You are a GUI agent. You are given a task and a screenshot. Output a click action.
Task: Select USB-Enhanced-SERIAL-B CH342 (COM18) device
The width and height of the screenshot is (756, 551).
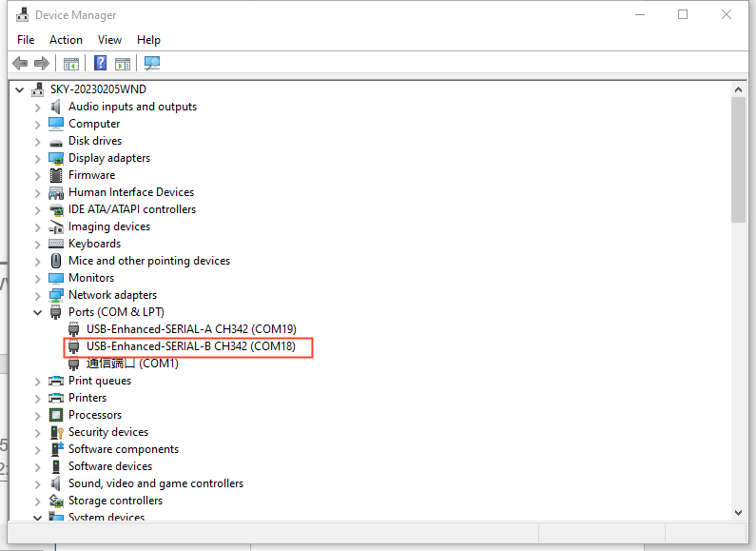point(190,346)
